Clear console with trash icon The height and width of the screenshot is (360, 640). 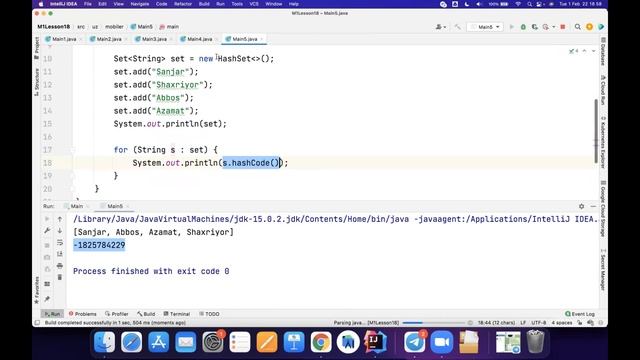pyautogui.click(x=60, y=278)
